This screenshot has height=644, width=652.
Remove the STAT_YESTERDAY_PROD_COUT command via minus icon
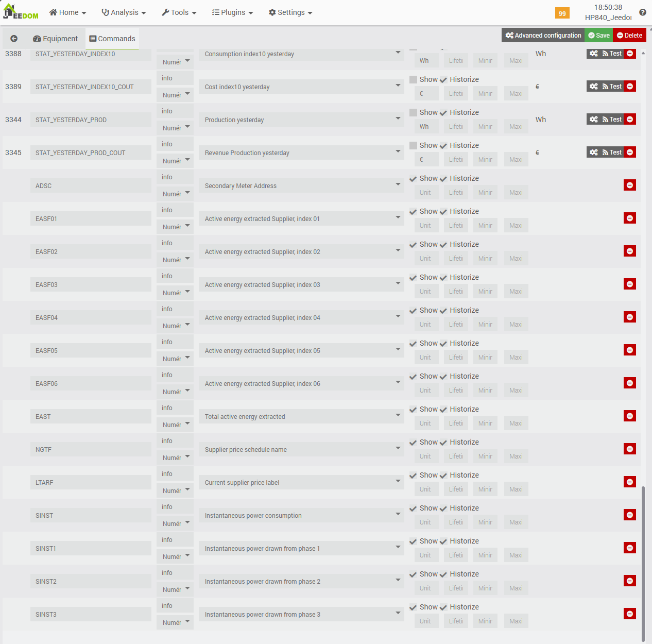click(629, 152)
